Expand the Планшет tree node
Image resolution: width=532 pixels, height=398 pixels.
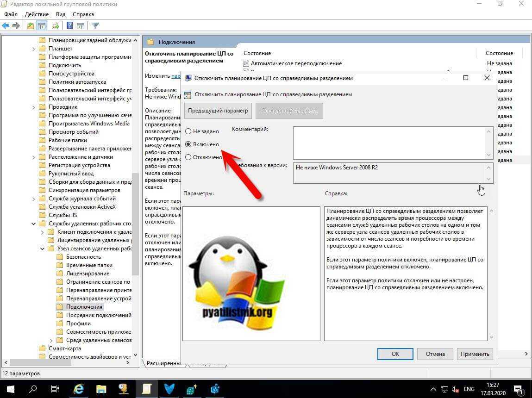click(x=33, y=49)
